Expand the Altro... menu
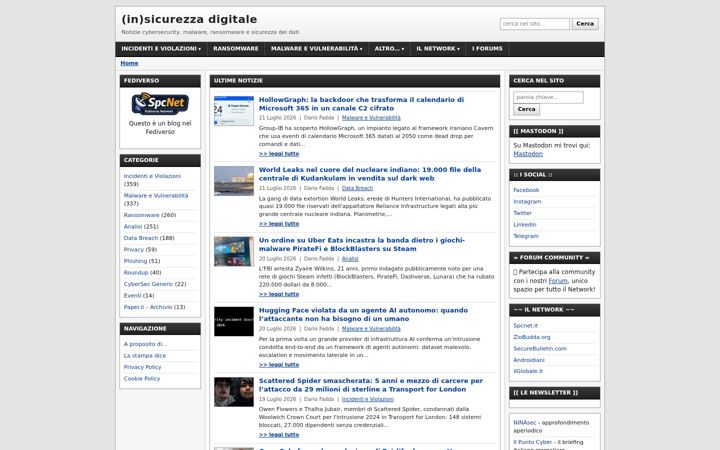The height and width of the screenshot is (450, 720). tap(389, 49)
